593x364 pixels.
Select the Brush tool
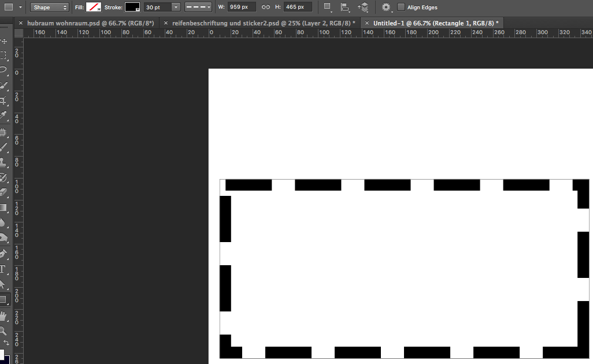click(3, 147)
